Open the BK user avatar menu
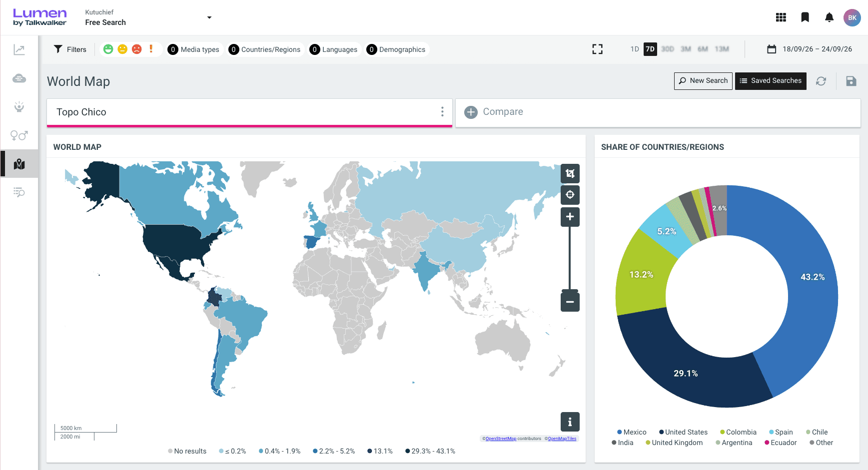The image size is (868, 470). 852,17
